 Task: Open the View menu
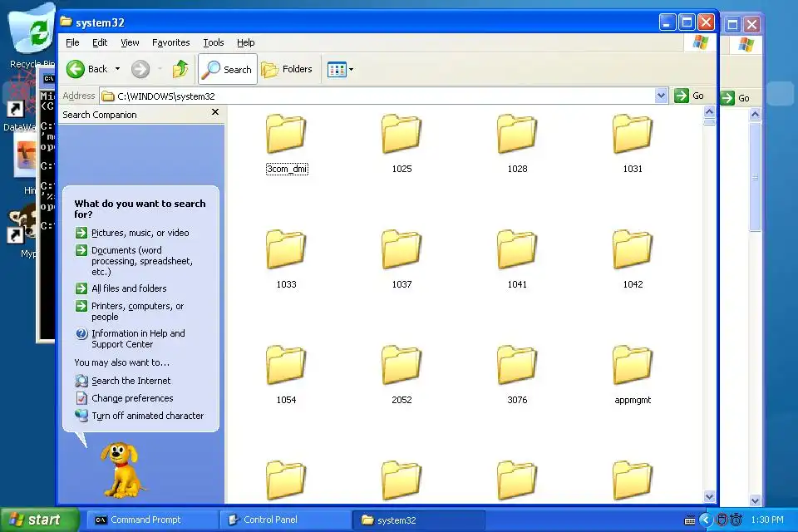tap(130, 42)
